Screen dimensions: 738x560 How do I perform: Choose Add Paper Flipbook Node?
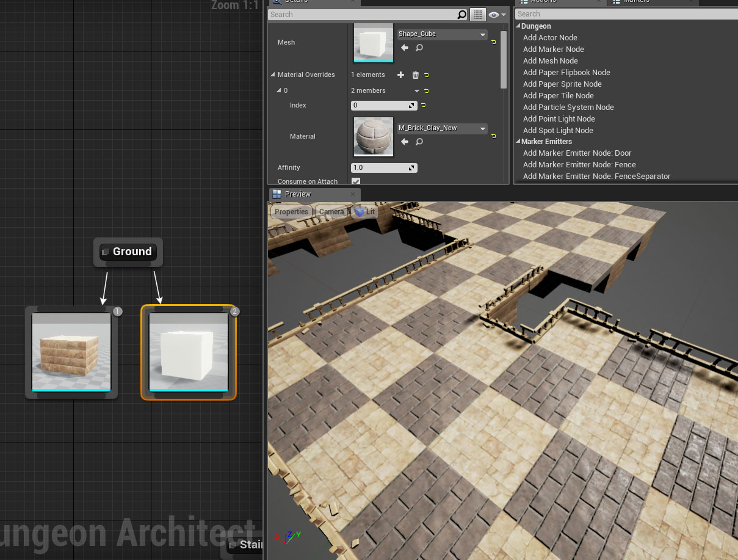(x=566, y=73)
